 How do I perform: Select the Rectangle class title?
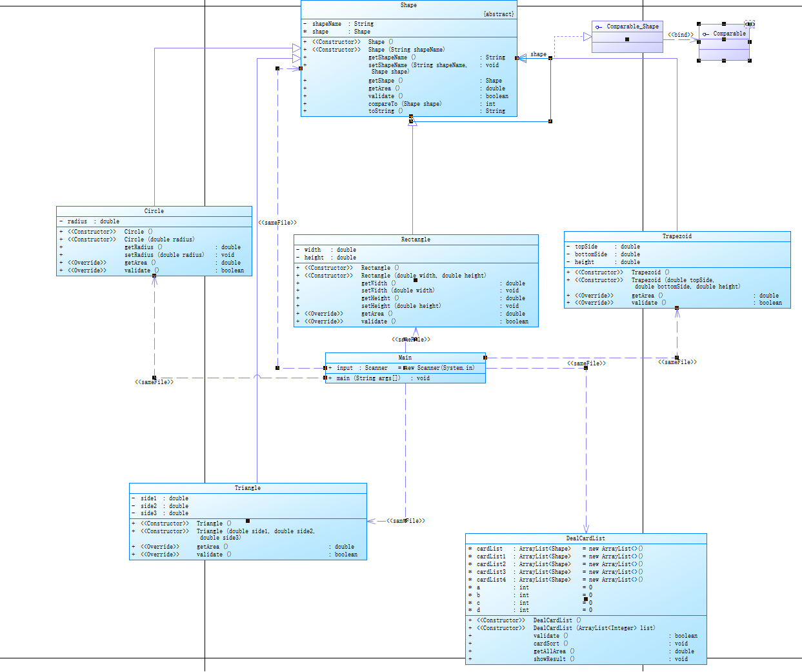[416, 239]
